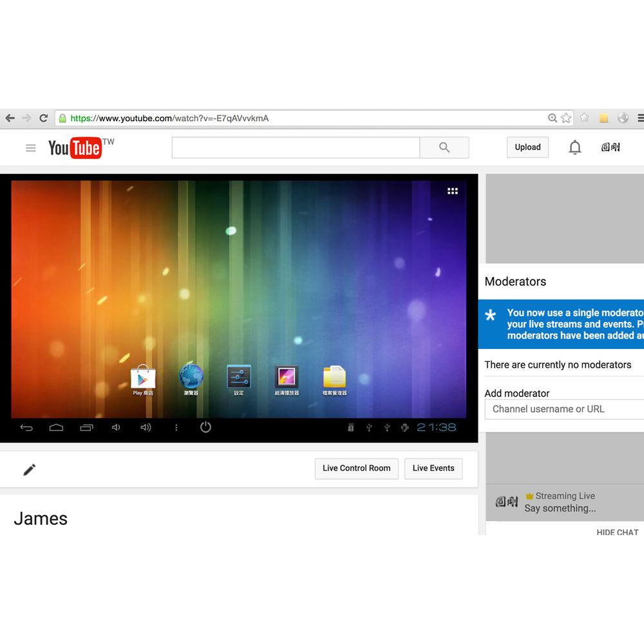644x644 pixels.
Task: Open the Live Events page
Action: point(433,468)
